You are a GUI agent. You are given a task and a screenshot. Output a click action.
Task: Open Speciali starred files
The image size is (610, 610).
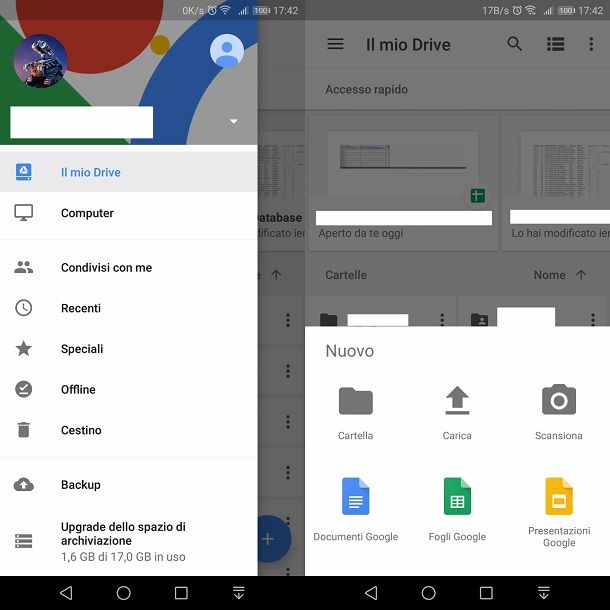[128, 349]
